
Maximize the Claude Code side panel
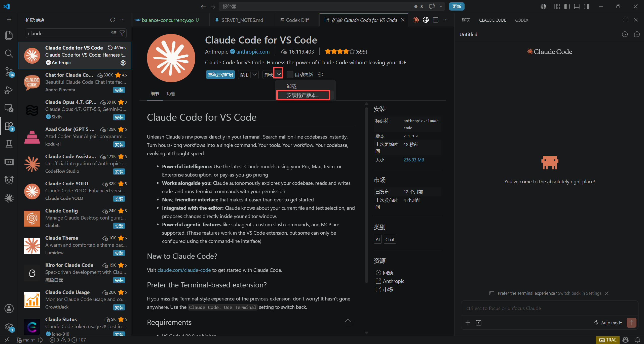626,20
